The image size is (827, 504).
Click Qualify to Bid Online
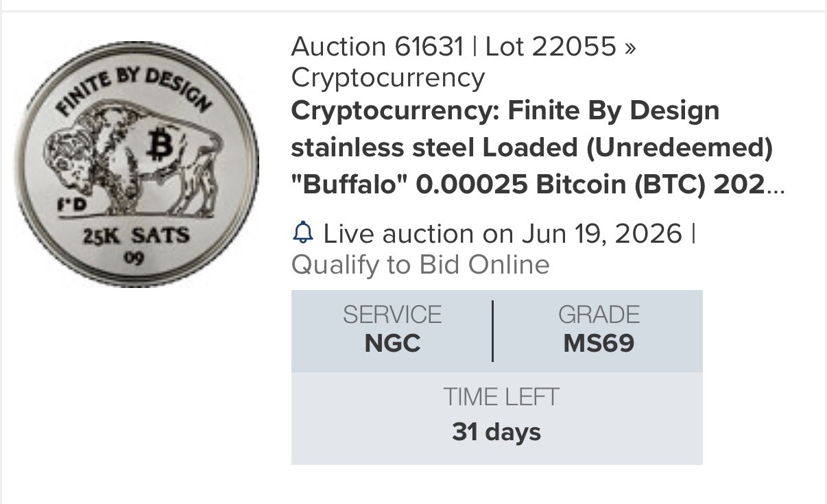coord(420,265)
